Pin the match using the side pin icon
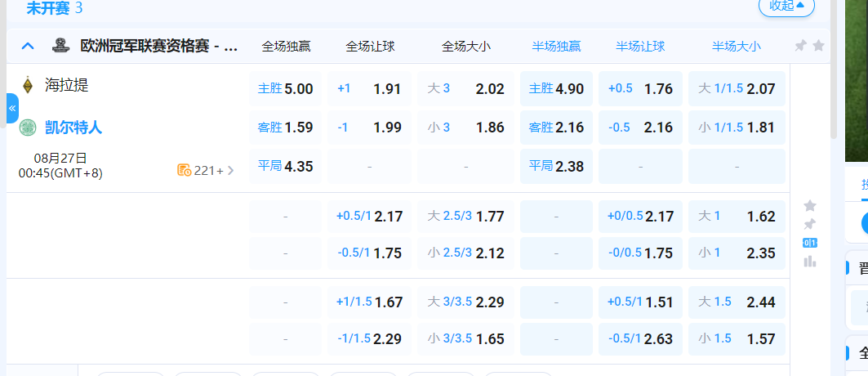Viewport: 868px width, 376px height. [x=810, y=224]
